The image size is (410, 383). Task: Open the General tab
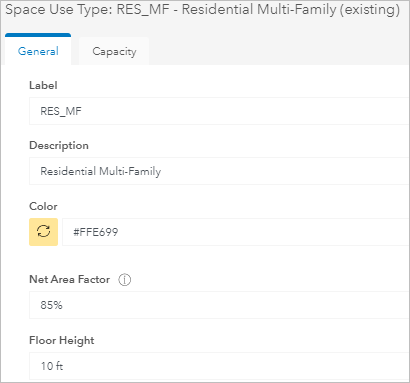[38, 50]
